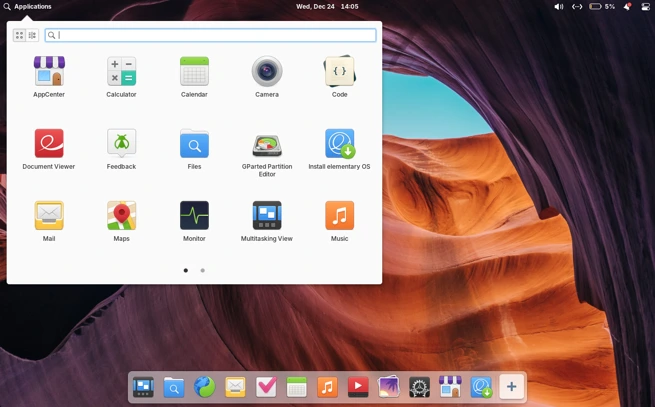The height and width of the screenshot is (407, 655).
Task: Open the Tasks app in the dock
Action: (x=266, y=387)
